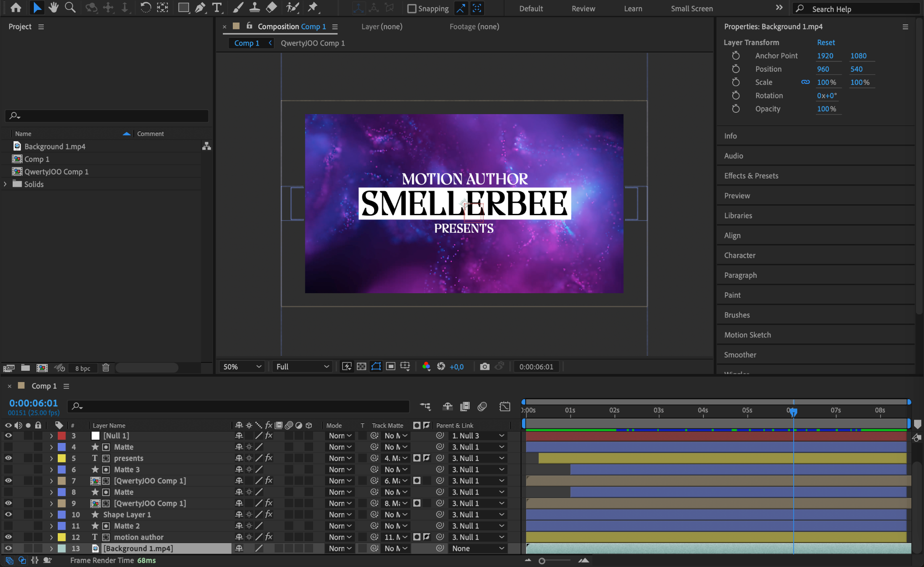Delete selected project item with trash icon
The width and height of the screenshot is (924, 567).
coord(106,368)
